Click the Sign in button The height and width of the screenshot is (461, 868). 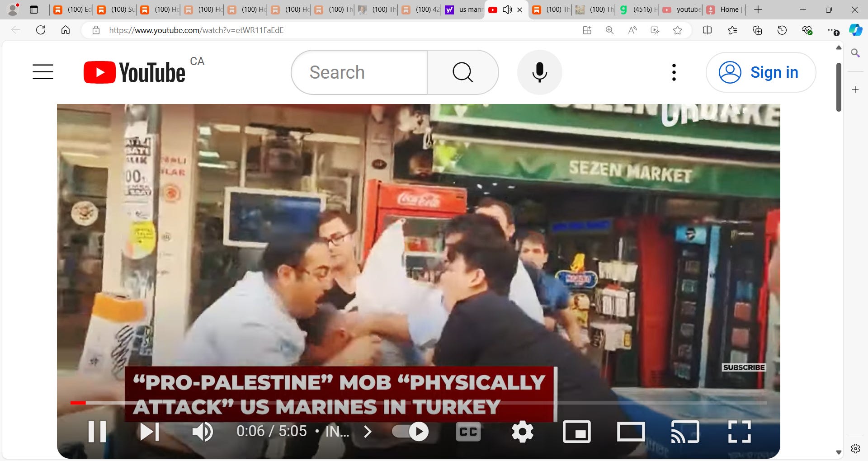[761, 72]
